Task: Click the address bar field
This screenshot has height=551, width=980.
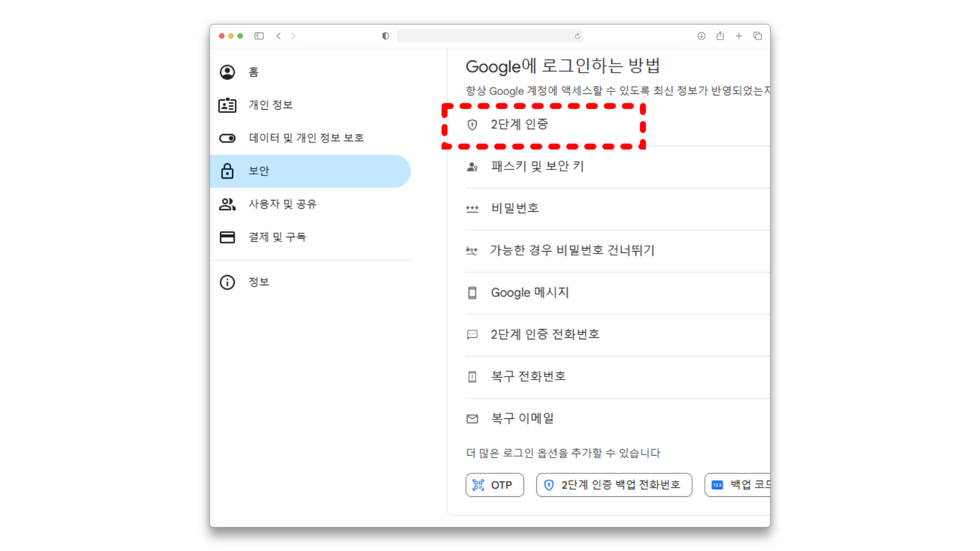Action: click(485, 36)
